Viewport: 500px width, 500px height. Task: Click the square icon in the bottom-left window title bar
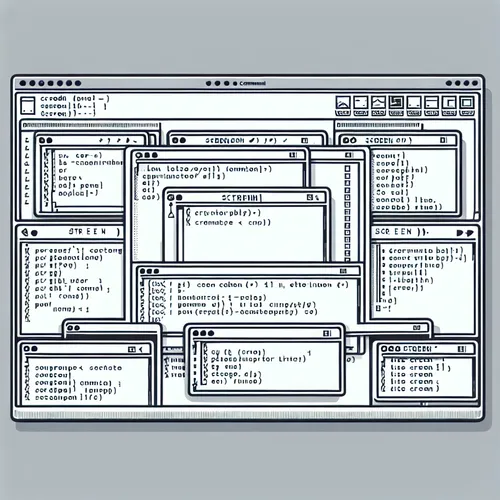[132, 349]
